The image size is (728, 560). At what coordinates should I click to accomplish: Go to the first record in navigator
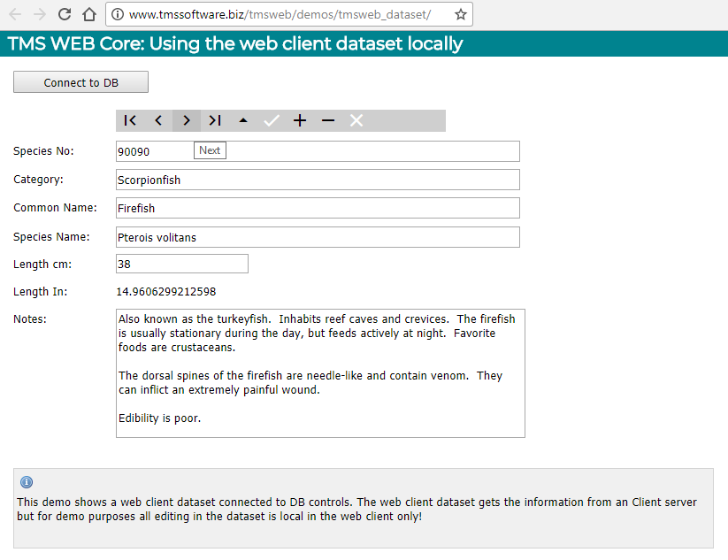coord(130,120)
